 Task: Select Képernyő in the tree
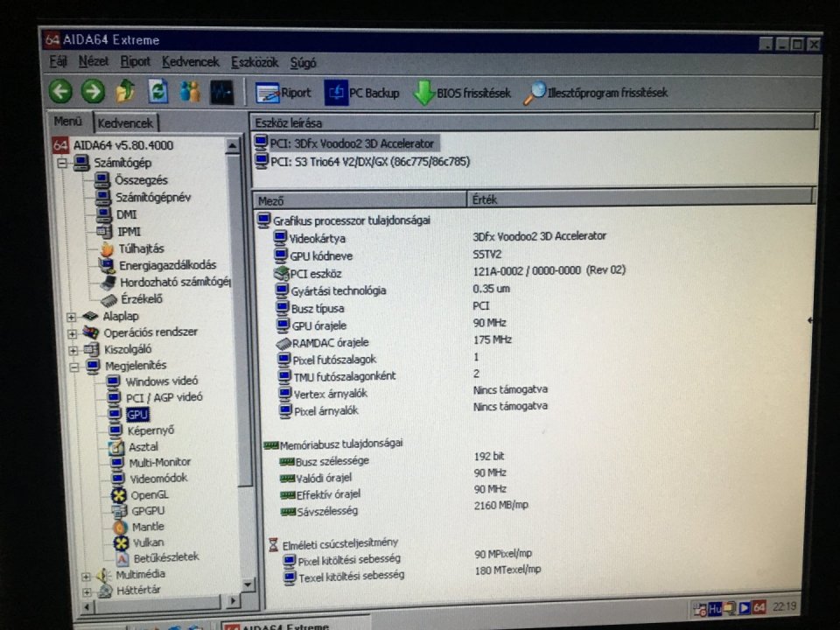[142, 430]
